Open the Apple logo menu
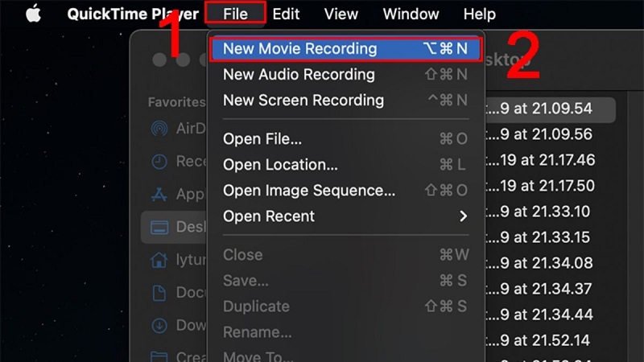The width and height of the screenshot is (644, 362). point(33,14)
